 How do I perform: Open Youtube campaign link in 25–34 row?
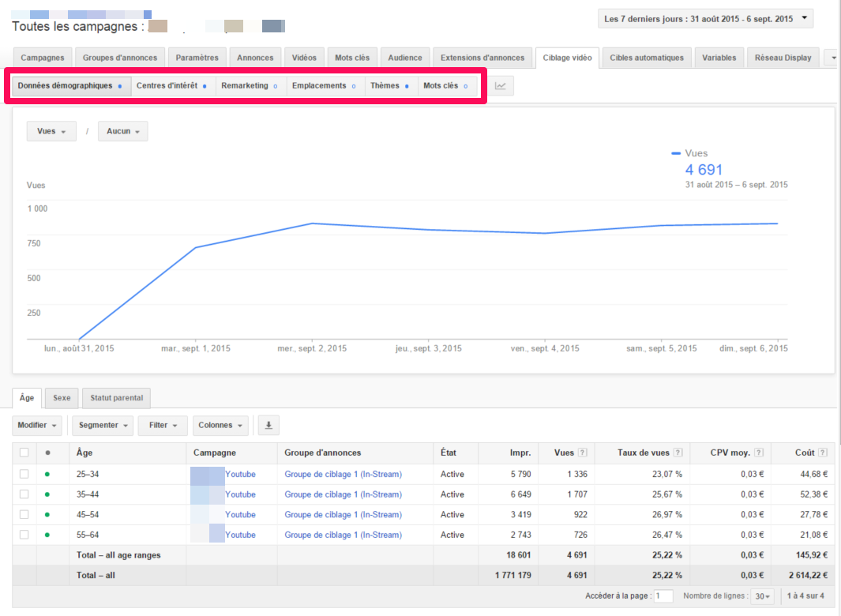(x=240, y=475)
